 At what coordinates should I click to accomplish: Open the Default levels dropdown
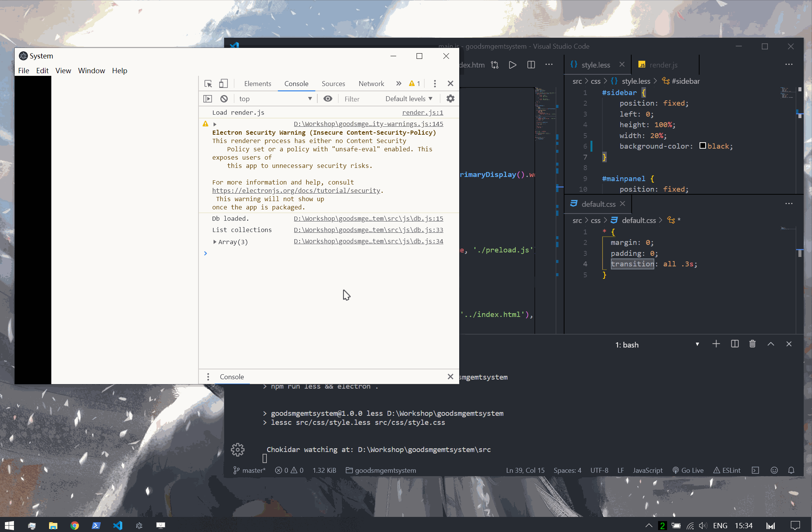[409, 99]
